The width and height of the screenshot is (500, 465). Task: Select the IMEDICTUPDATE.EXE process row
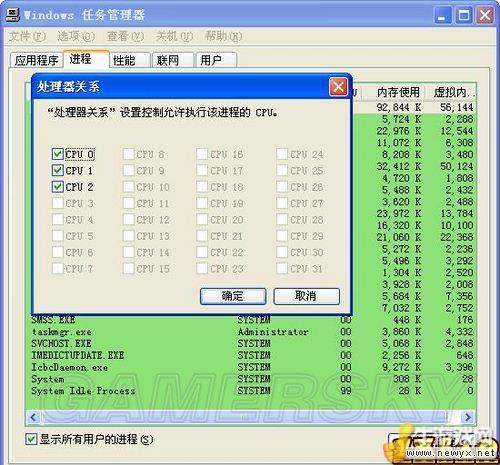pyautogui.click(x=251, y=355)
